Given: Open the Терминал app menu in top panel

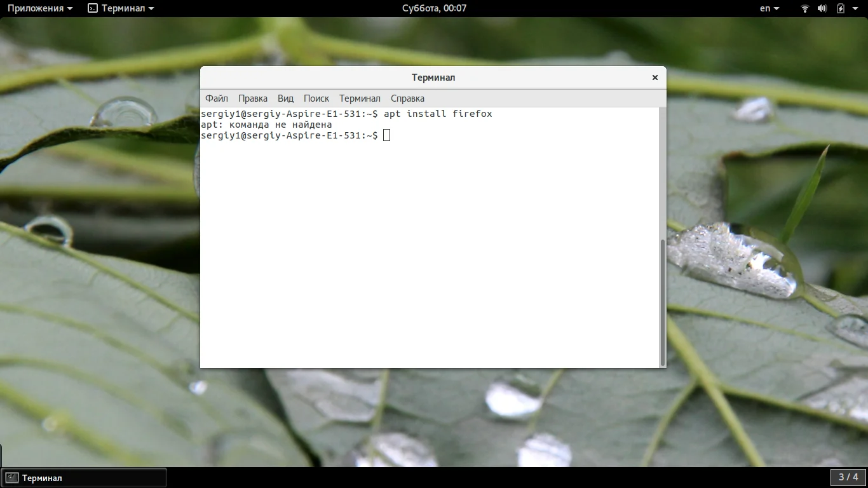Looking at the screenshot, I should (121, 8).
